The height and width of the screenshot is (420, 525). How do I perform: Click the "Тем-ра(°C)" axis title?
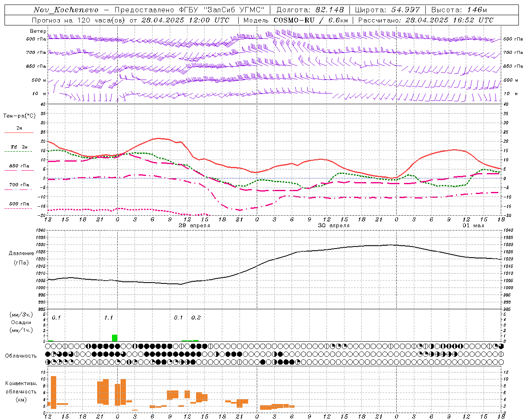pos(19,116)
